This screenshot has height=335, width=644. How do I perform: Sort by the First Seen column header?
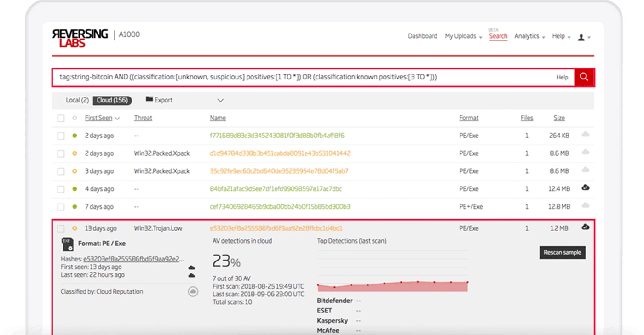pos(98,118)
